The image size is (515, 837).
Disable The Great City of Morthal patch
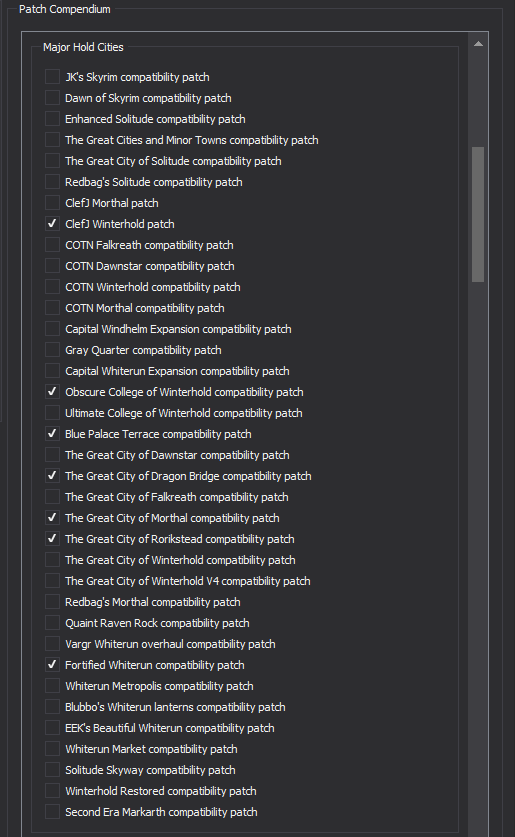[x=52, y=518]
